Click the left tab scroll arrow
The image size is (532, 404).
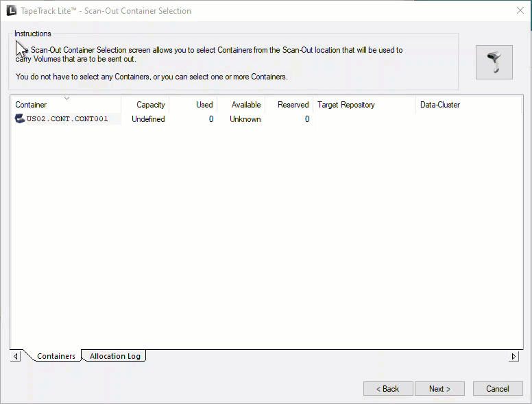coord(15,356)
